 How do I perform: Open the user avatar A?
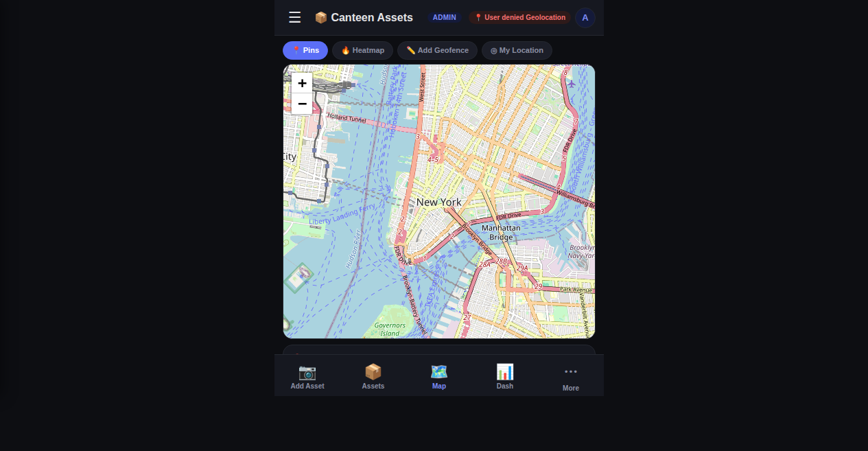coord(585,17)
